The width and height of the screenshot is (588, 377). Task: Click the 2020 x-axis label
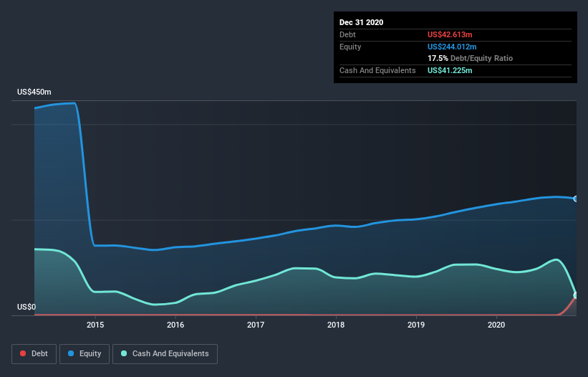click(x=496, y=325)
